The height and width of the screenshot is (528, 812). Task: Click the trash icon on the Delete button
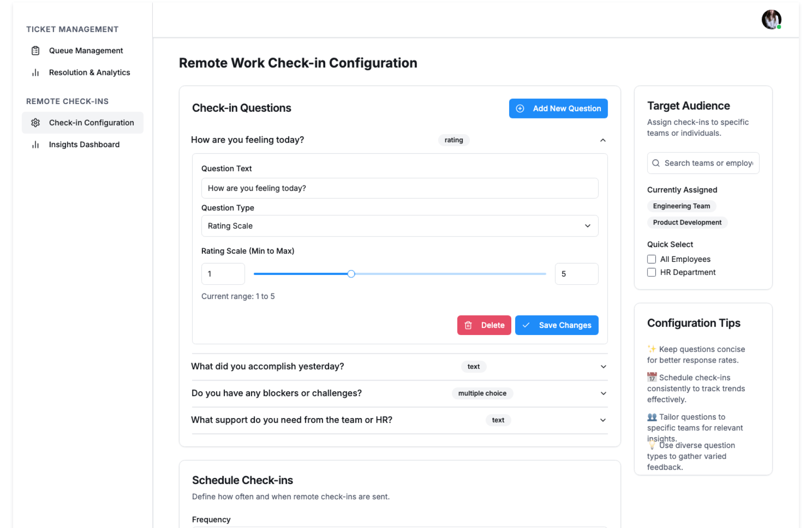click(x=468, y=325)
